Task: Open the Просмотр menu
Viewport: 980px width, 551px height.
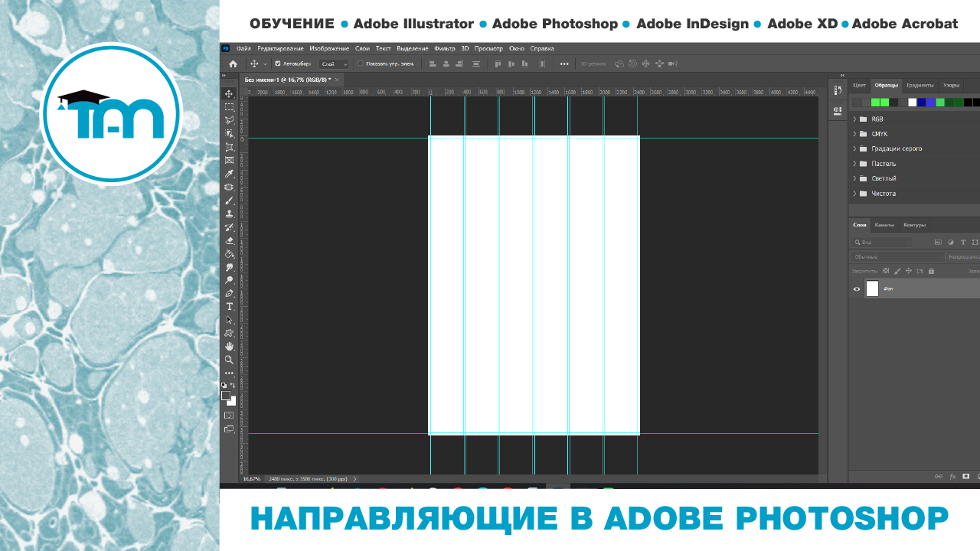Action: tap(488, 48)
